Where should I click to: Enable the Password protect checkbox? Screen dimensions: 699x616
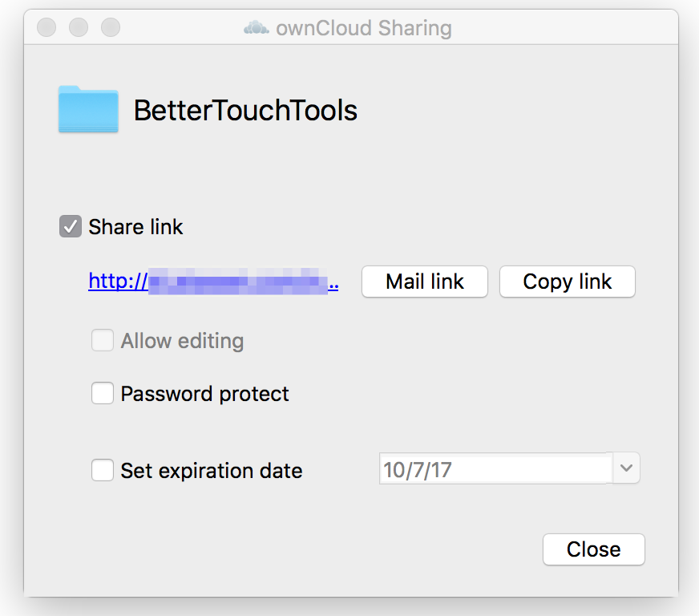click(103, 393)
